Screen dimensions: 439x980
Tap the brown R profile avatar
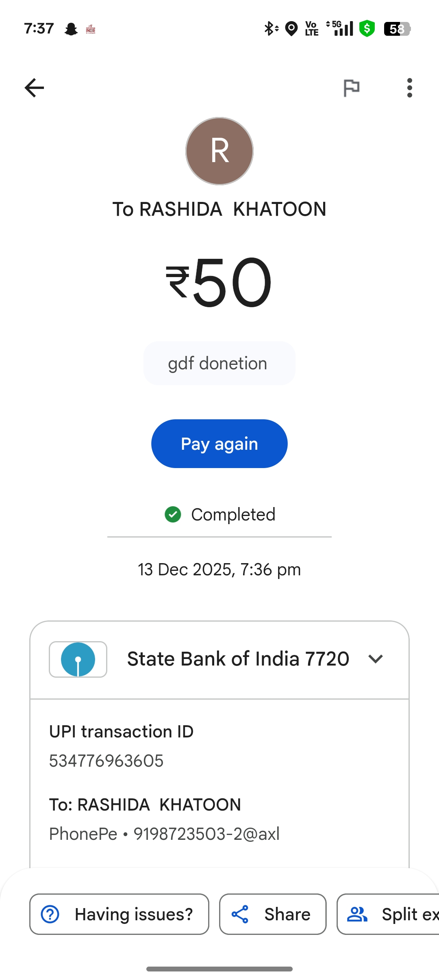(x=219, y=151)
